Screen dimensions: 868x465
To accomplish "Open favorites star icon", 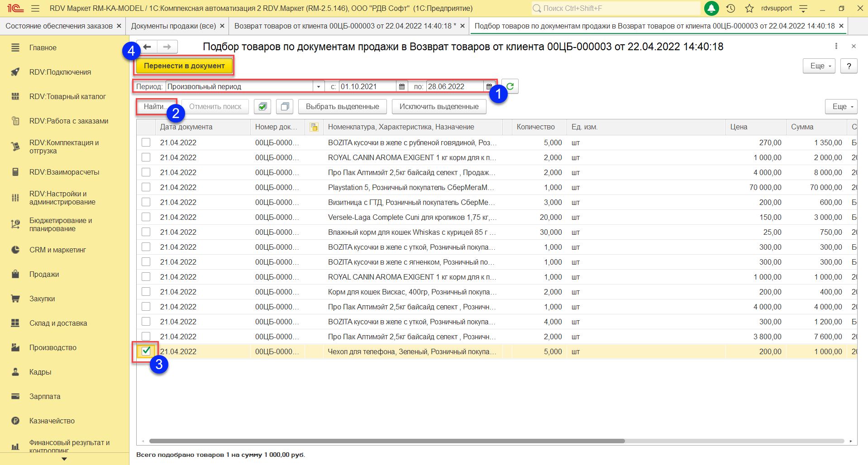I will (749, 8).
